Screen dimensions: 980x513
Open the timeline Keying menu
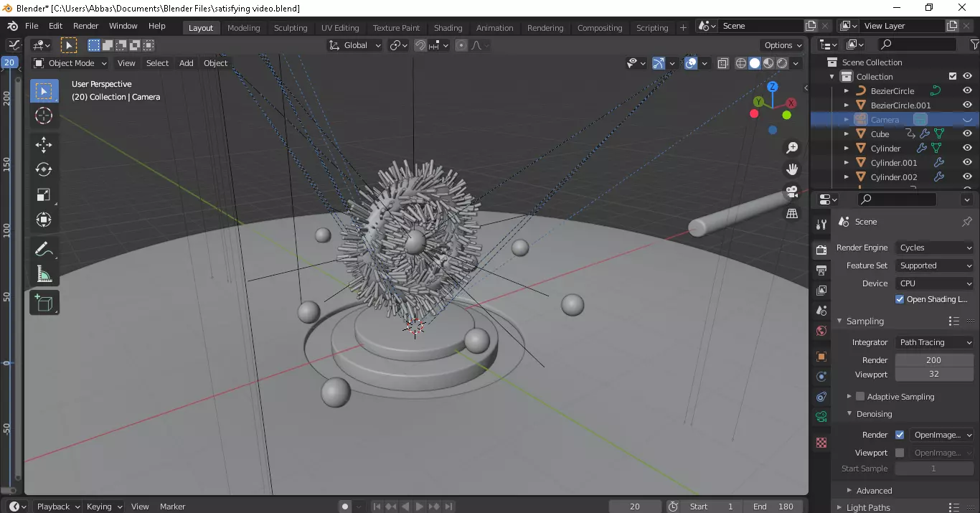(x=103, y=507)
